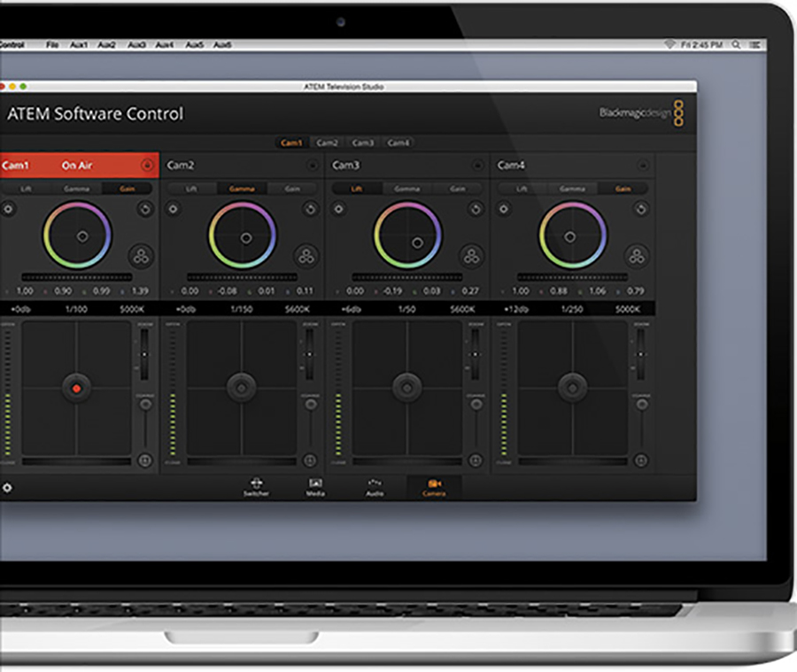Viewport: 797px width, 672px height.
Task: Click Wi-Fi status icon in menu bar
Action: click(669, 45)
